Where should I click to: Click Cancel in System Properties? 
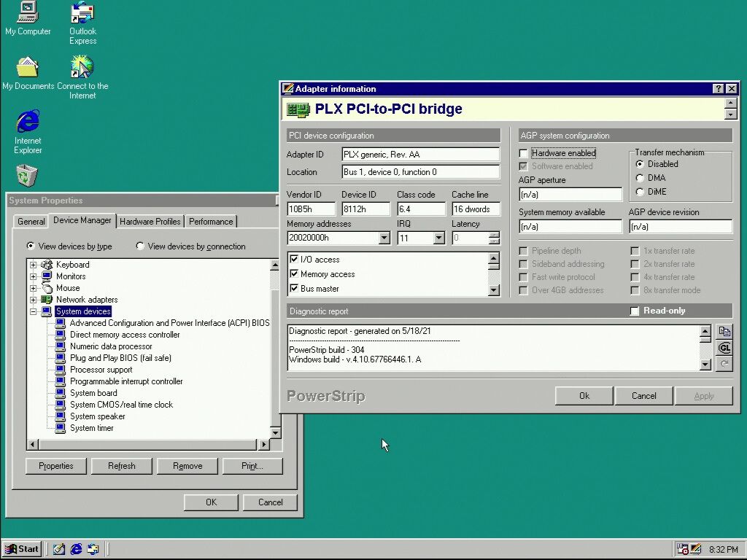270,502
